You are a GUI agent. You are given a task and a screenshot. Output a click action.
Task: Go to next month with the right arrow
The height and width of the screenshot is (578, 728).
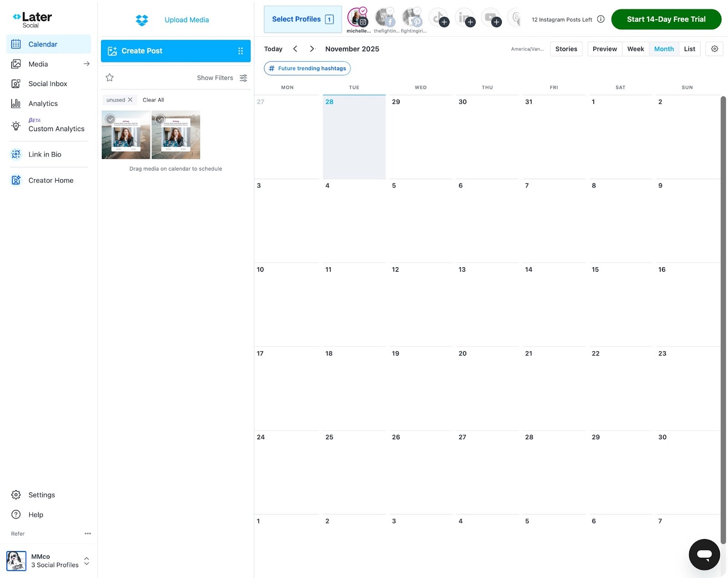point(312,49)
